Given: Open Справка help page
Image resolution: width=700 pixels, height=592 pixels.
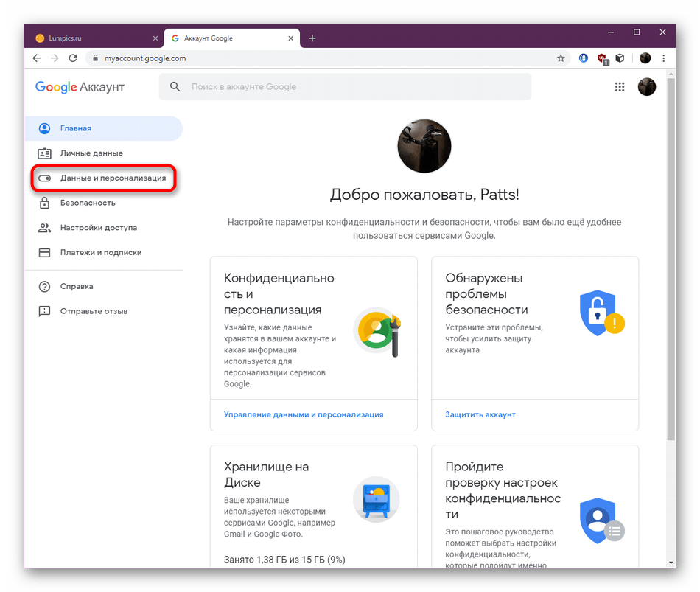Looking at the screenshot, I should (104, 286).
